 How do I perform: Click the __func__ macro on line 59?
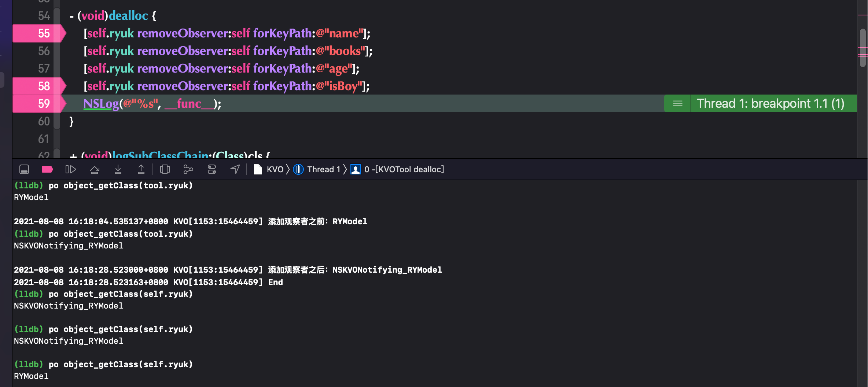[189, 104]
